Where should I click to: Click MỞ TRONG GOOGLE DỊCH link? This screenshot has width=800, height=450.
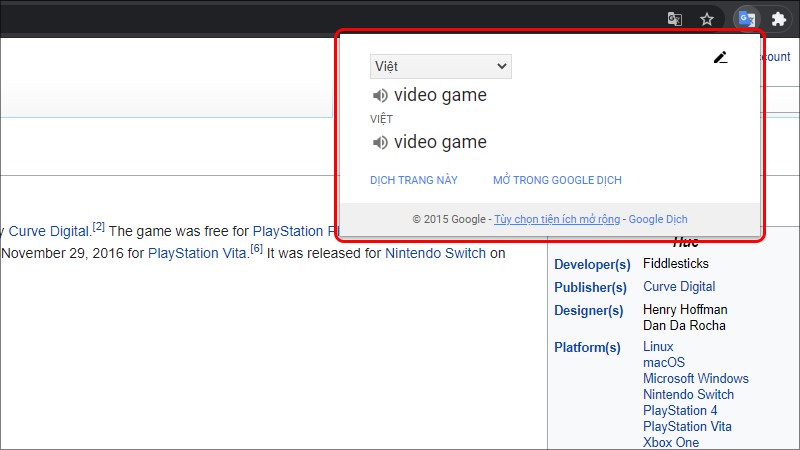(557, 180)
